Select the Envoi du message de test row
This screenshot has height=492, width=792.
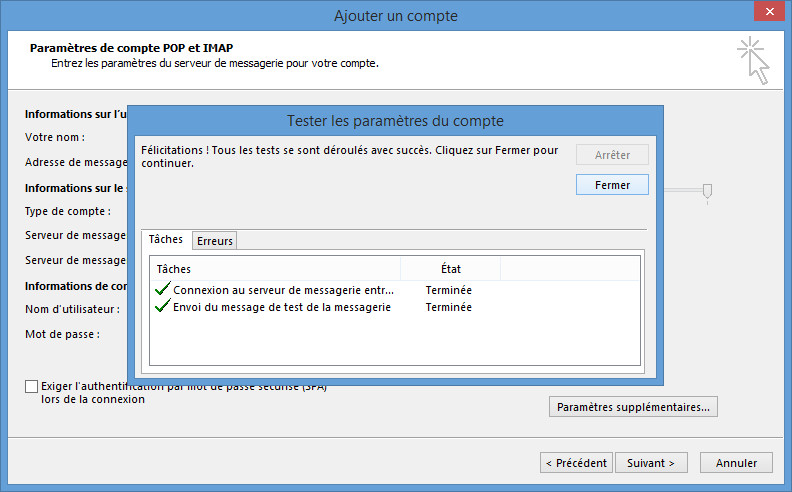(x=281, y=307)
